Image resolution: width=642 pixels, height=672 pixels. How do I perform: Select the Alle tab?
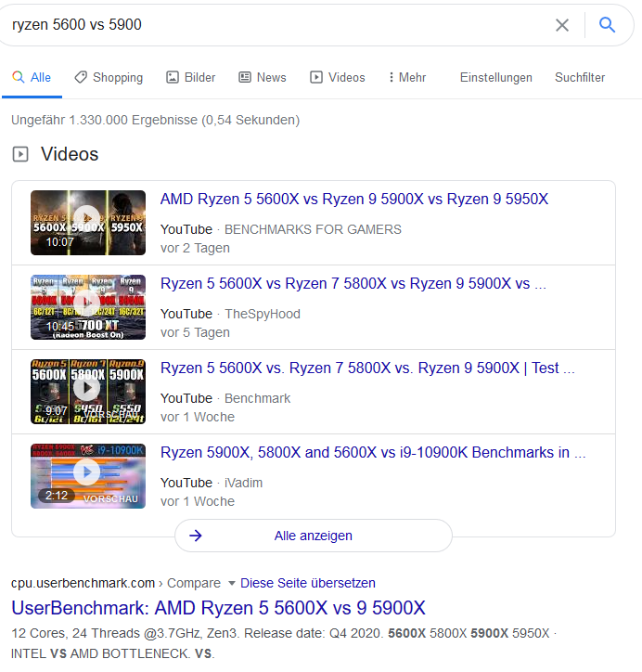pyautogui.click(x=32, y=78)
